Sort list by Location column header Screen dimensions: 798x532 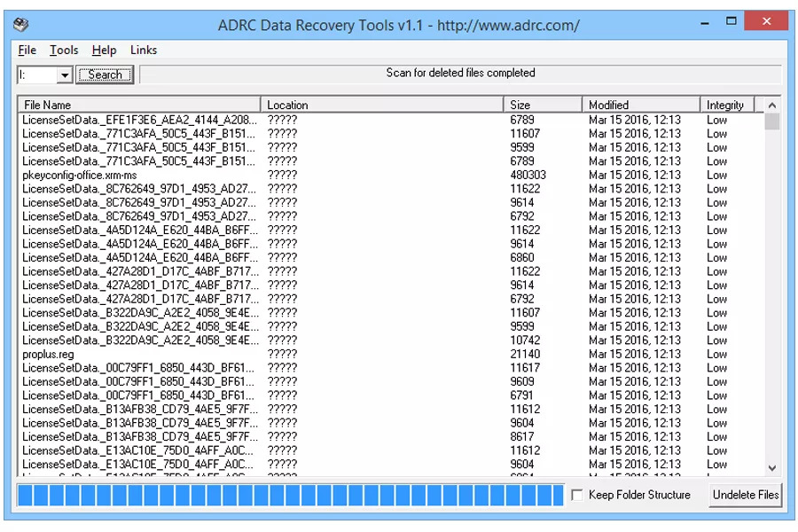(x=383, y=105)
